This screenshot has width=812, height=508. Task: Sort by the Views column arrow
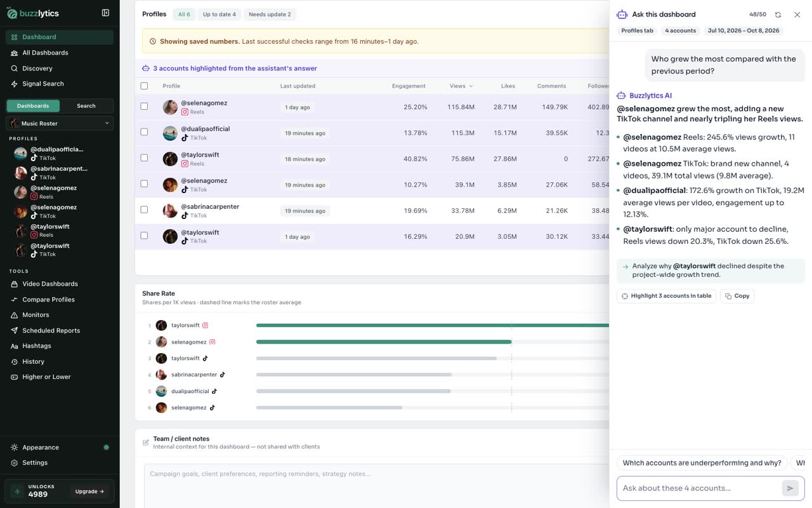471,86
